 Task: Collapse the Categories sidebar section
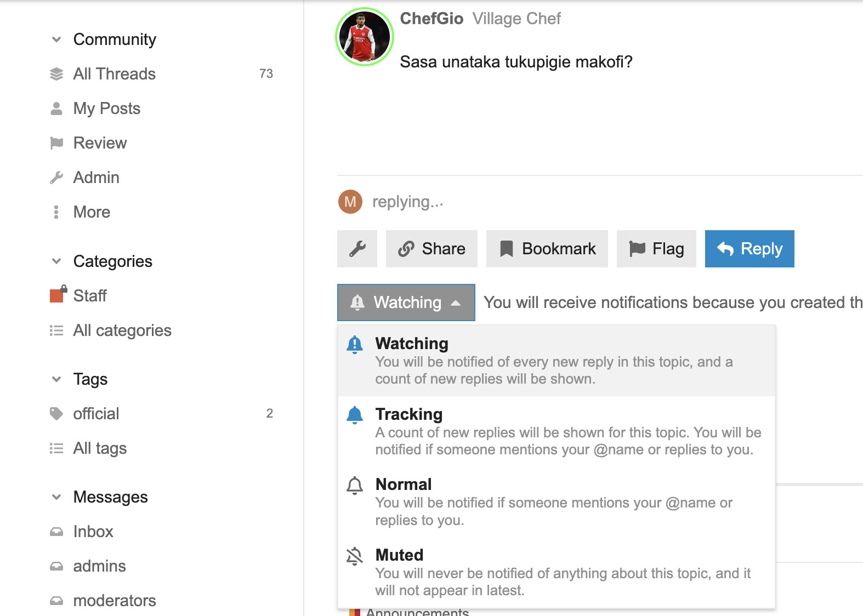(x=56, y=261)
